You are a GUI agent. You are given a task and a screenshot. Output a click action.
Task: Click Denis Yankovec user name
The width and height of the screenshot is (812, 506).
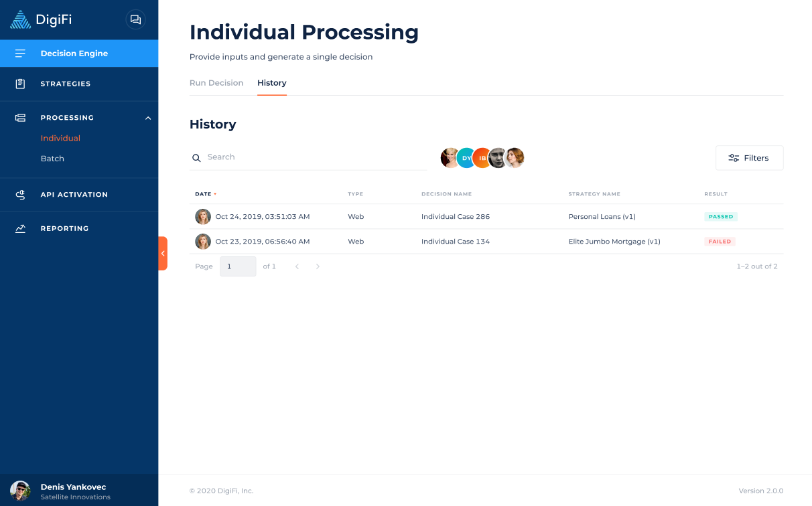click(73, 487)
